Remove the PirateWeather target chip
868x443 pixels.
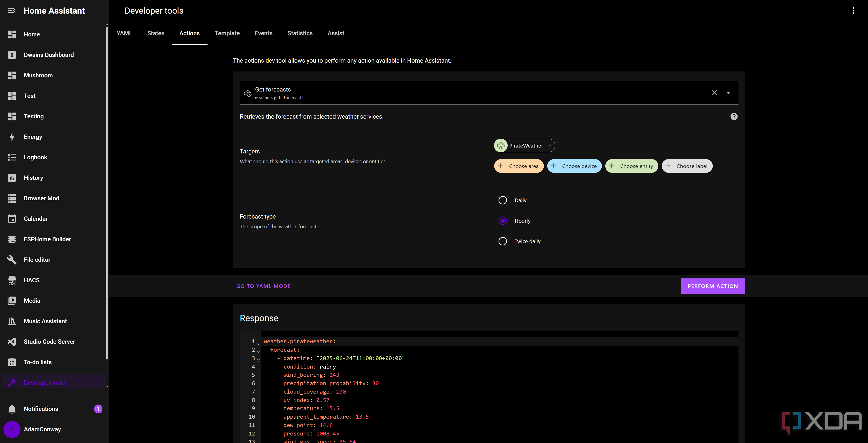point(550,145)
